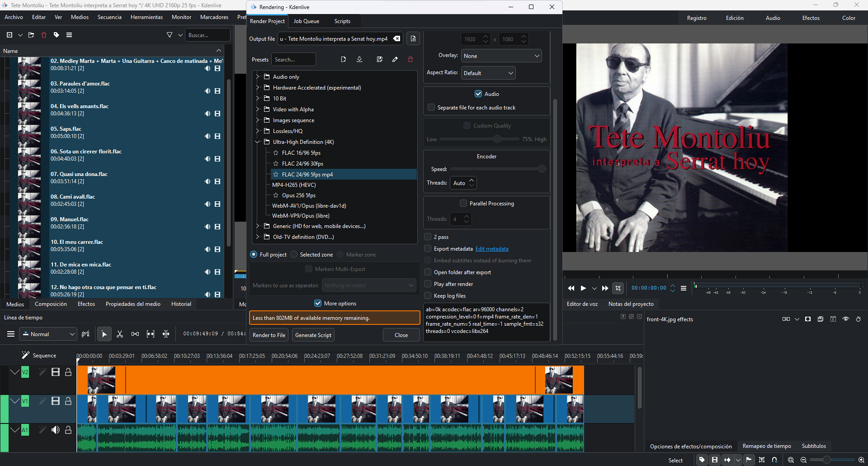Enable Parallel Processing checkbox
Screen dimensions: 868x466
click(463, 203)
